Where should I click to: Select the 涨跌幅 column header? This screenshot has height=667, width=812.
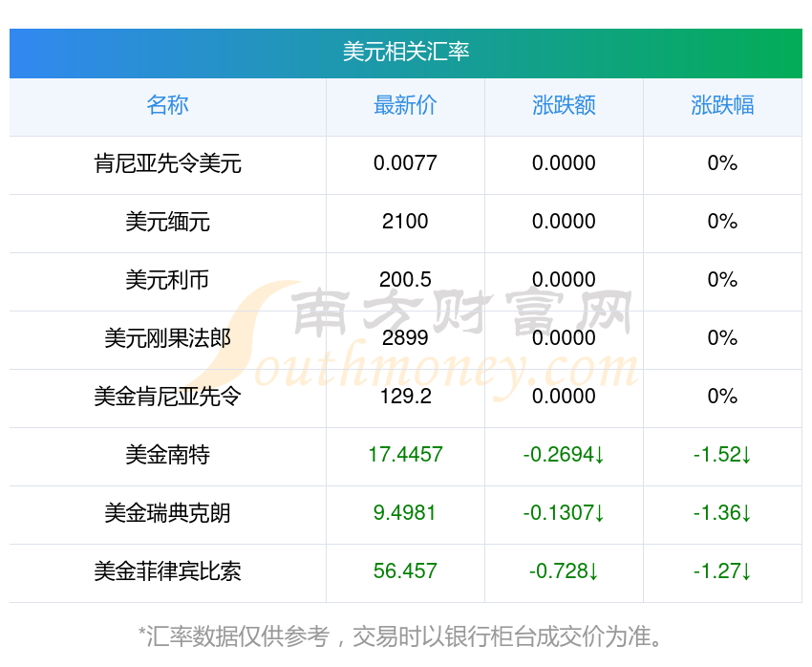point(722,105)
